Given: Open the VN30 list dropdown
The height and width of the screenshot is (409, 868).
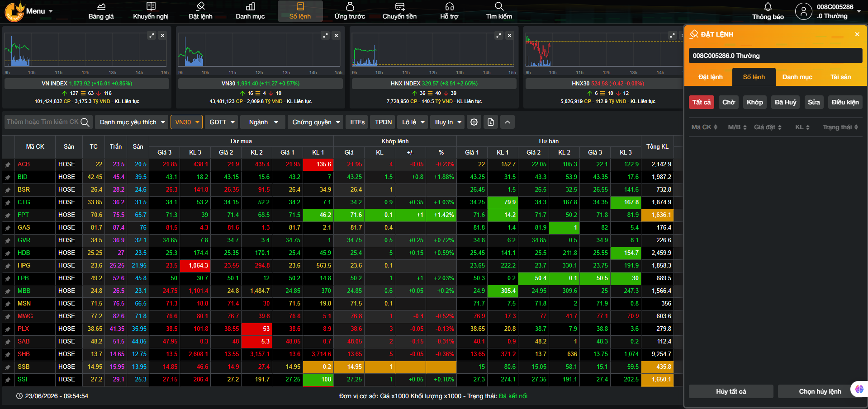Looking at the screenshot, I should coord(186,122).
